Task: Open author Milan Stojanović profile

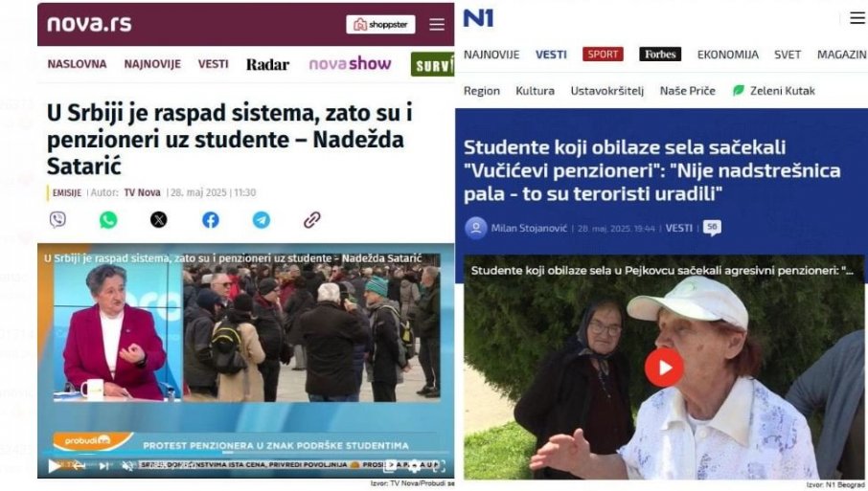Action: pyautogui.click(x=529, y=228)
